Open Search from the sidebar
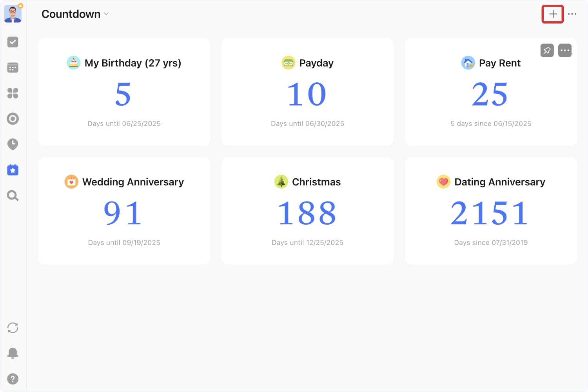 pos(13,195)
